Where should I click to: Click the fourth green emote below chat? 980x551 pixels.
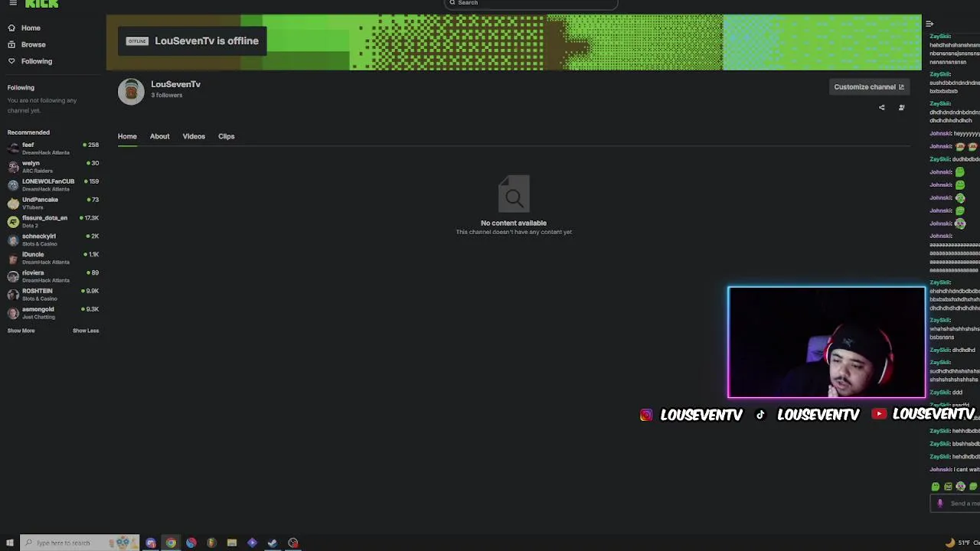973,487
